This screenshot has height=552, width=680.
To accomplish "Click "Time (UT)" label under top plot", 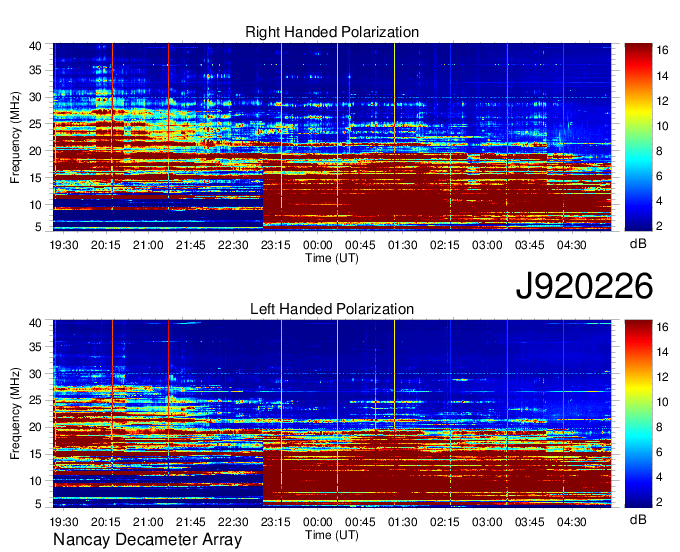I will (332, 258).
